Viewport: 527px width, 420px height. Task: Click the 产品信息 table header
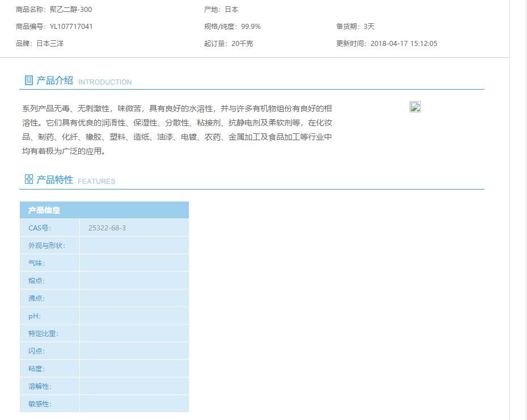(x=45, y=210)
